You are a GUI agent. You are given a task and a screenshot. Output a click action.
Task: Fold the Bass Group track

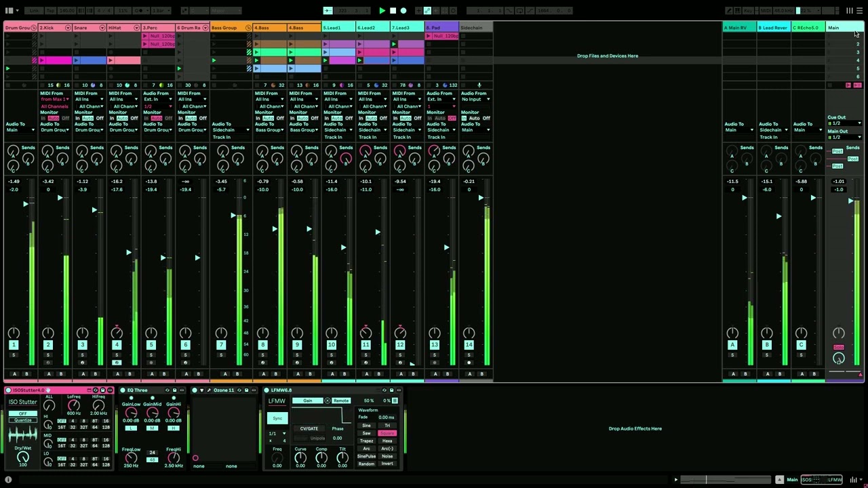pos(248,28)
